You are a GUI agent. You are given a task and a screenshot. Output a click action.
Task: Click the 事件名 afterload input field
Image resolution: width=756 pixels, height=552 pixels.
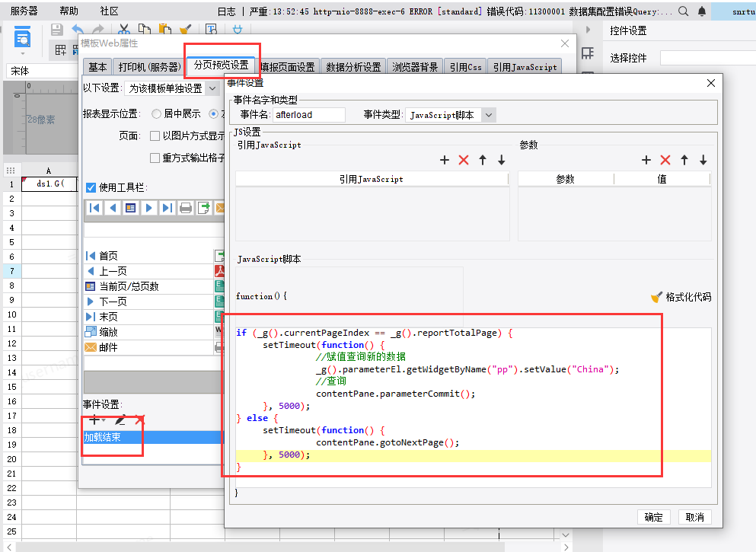point(309,115)
